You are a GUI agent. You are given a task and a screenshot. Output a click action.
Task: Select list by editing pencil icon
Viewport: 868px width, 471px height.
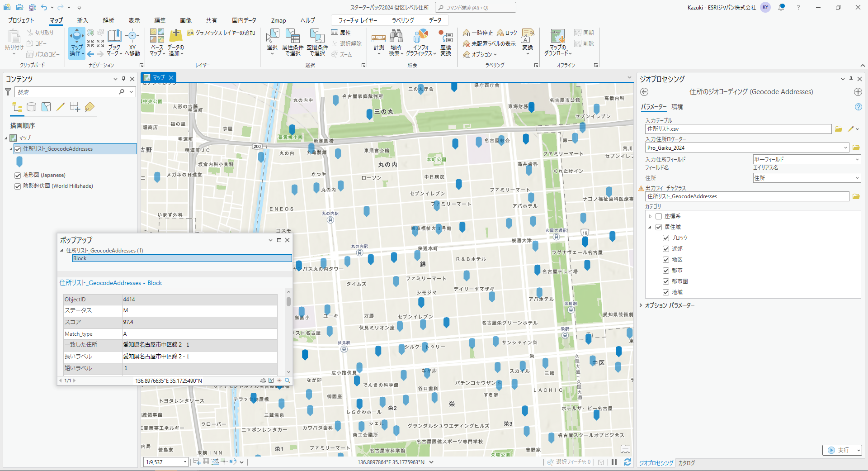(61, 107)
